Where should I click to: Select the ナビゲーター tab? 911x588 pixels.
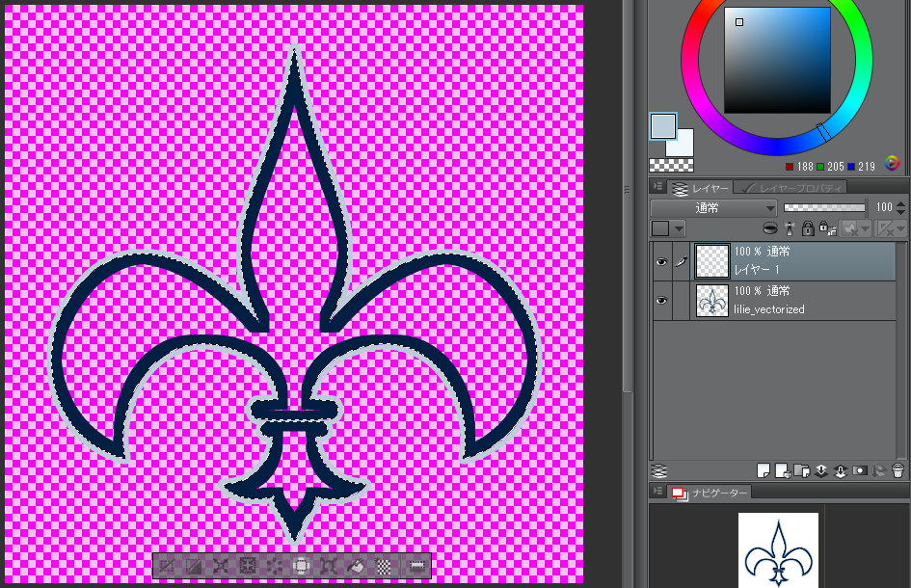pos(710,493)
